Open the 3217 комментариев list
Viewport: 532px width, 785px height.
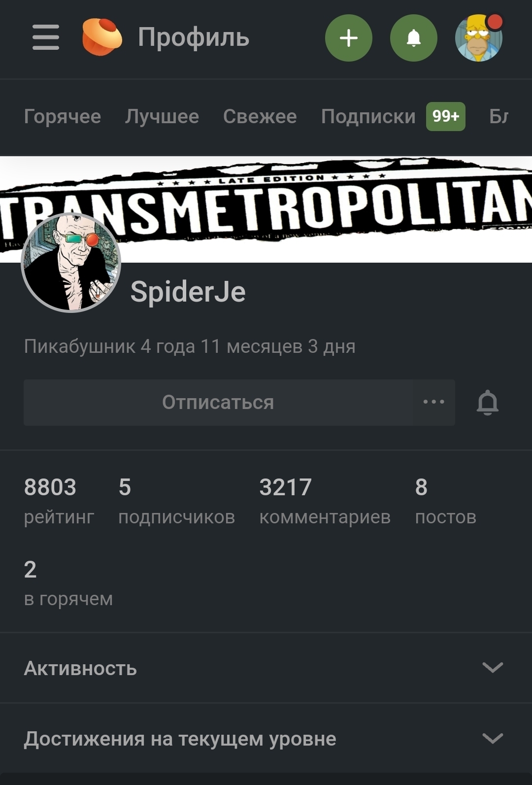[325, 501]
